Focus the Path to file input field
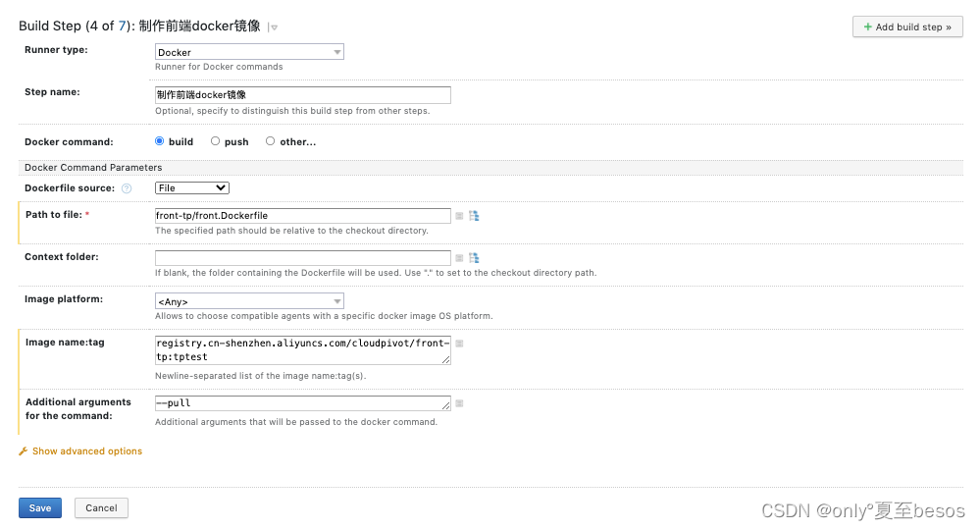This screenshot has width=980, height=530. (302, 216)
